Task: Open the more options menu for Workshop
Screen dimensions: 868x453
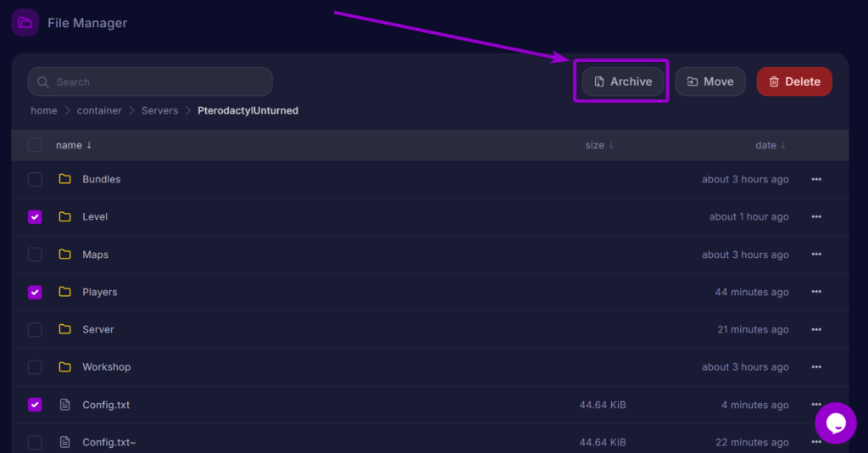Action: coord(816,366)
